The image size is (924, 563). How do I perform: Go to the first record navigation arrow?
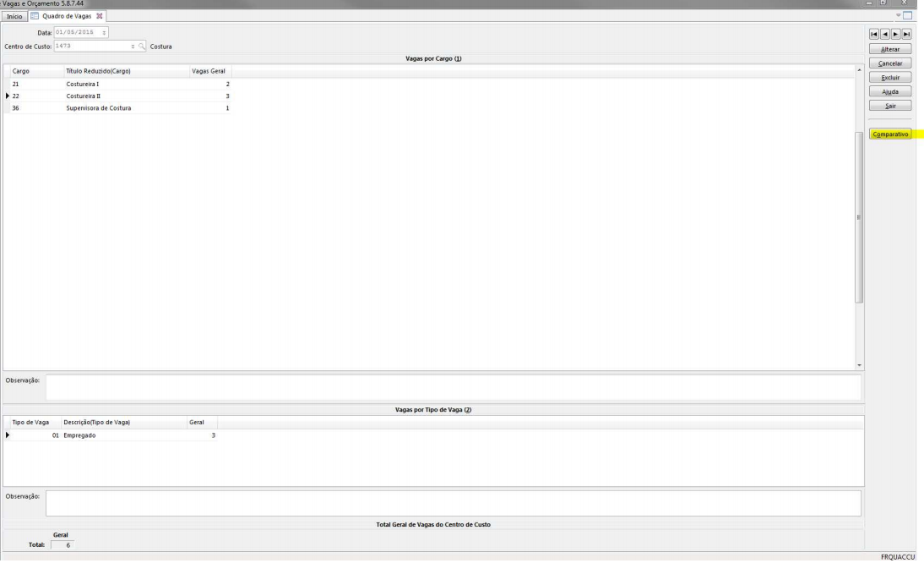pos(874,34)
